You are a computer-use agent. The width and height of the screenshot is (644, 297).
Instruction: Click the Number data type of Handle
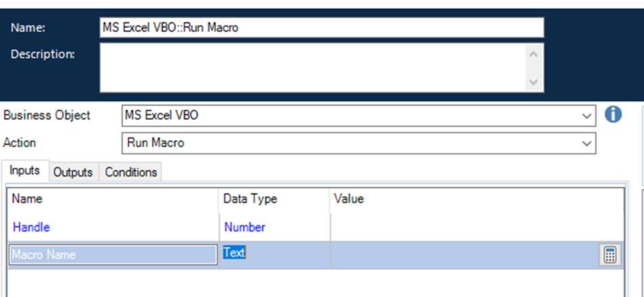pos(244,227)
